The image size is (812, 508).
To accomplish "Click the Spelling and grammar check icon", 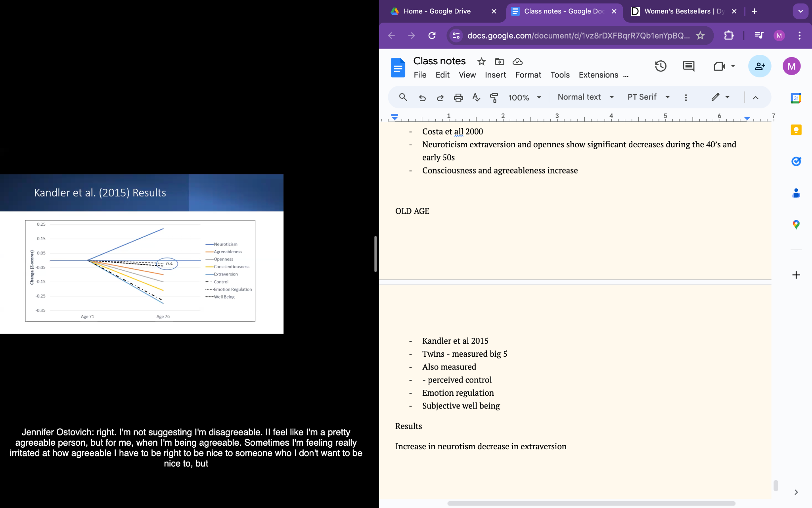I will point(476,98).
